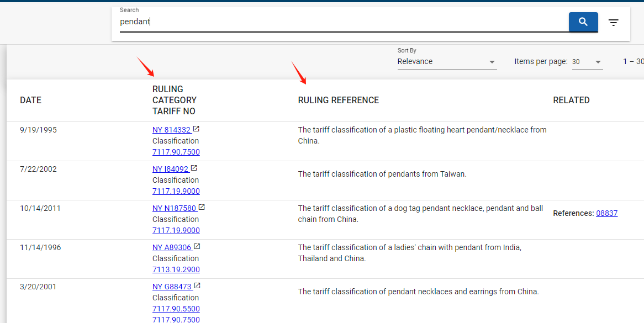644x323 pixels.
Task: Click the pendant necklaces and earrings description
Action: pyautogui.click(x=419, y=292)
